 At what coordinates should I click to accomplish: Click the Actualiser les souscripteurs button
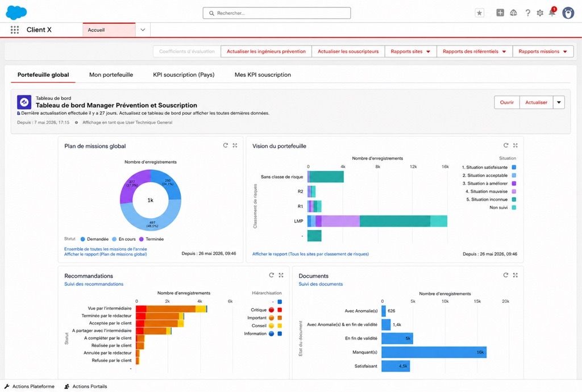(348, 52)
